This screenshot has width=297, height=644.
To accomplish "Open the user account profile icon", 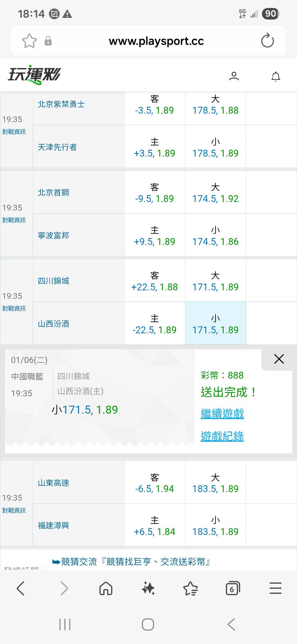I will coord(234,76).
